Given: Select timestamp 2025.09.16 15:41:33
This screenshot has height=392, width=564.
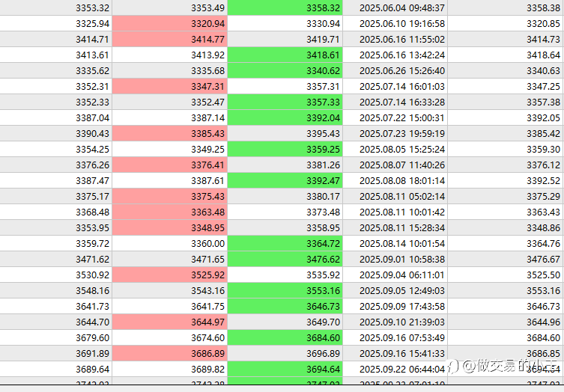Looking at the screenshot, I should pos(402,353).
